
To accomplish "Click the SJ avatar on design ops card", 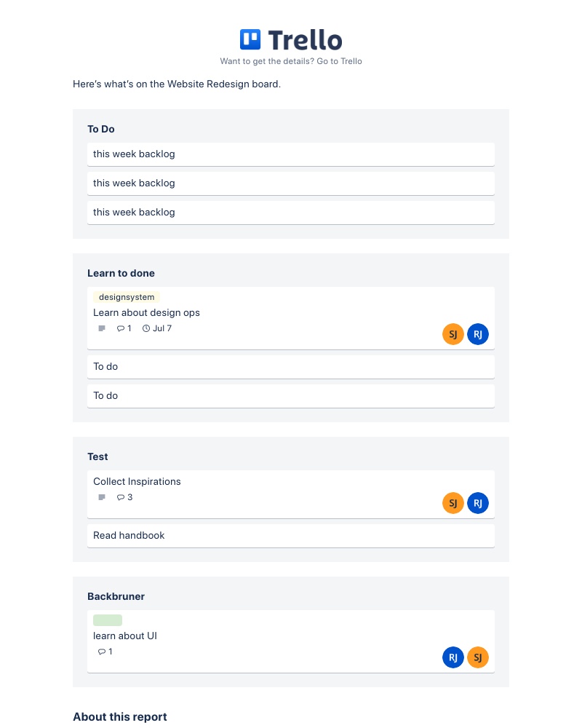I will click(x=453, y=334).
